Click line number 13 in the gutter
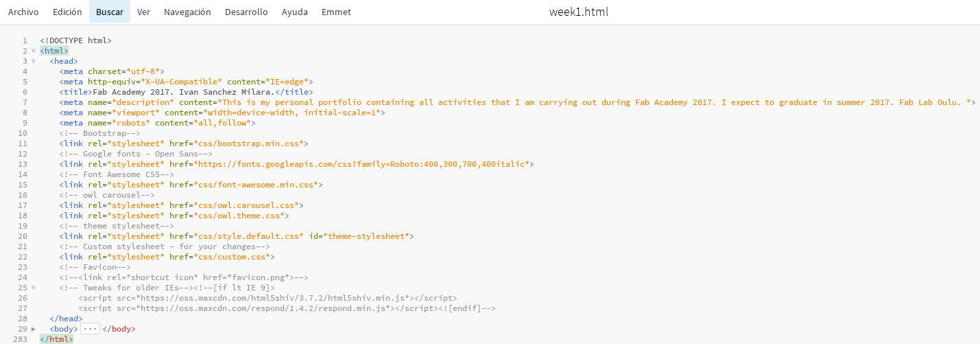The width and height of the screenshot is (980, 344). point(23,164)
